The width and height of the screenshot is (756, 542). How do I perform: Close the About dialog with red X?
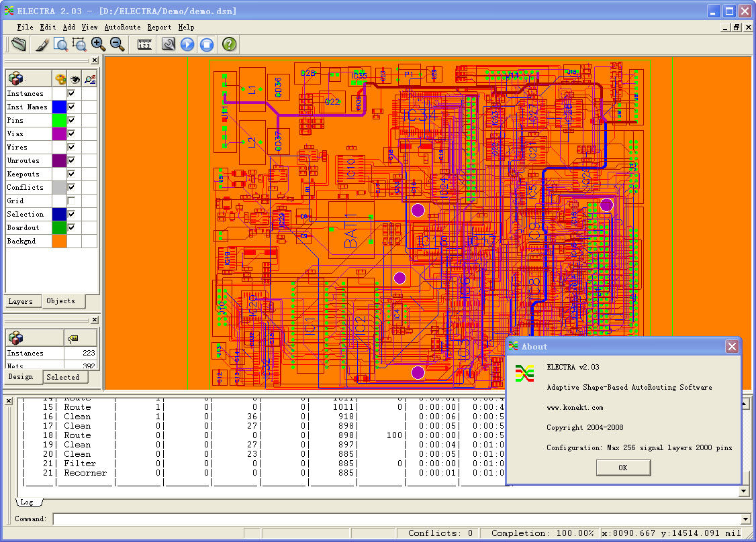[732, 346]
